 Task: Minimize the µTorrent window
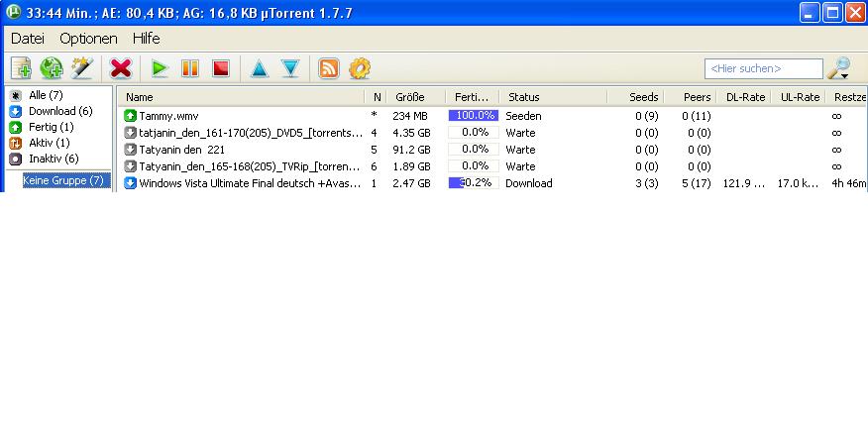[810, 13]
